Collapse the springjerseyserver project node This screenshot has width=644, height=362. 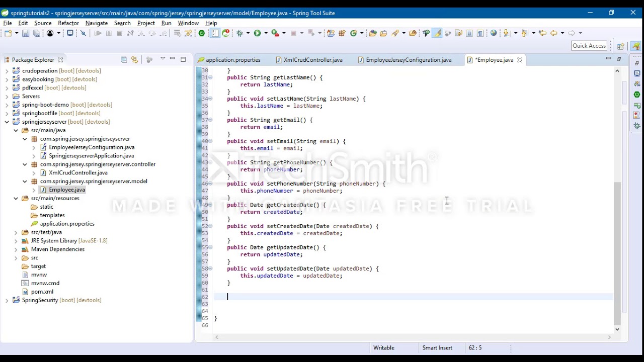click(7, 122)
